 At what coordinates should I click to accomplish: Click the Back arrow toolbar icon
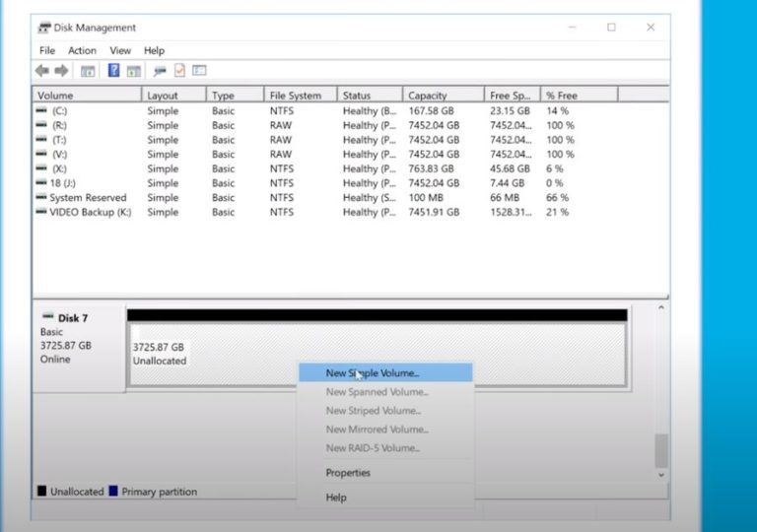(x=41, y=71)
